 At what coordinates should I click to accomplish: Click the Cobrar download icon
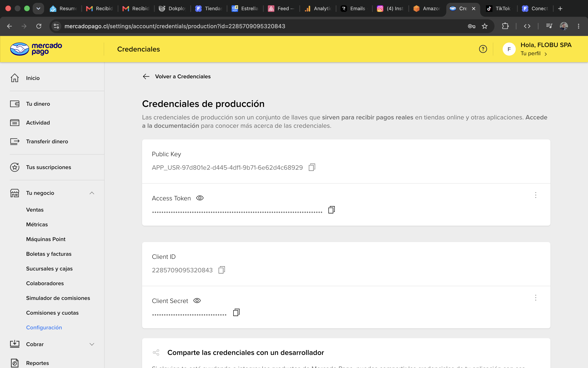(x=14, y=344)
